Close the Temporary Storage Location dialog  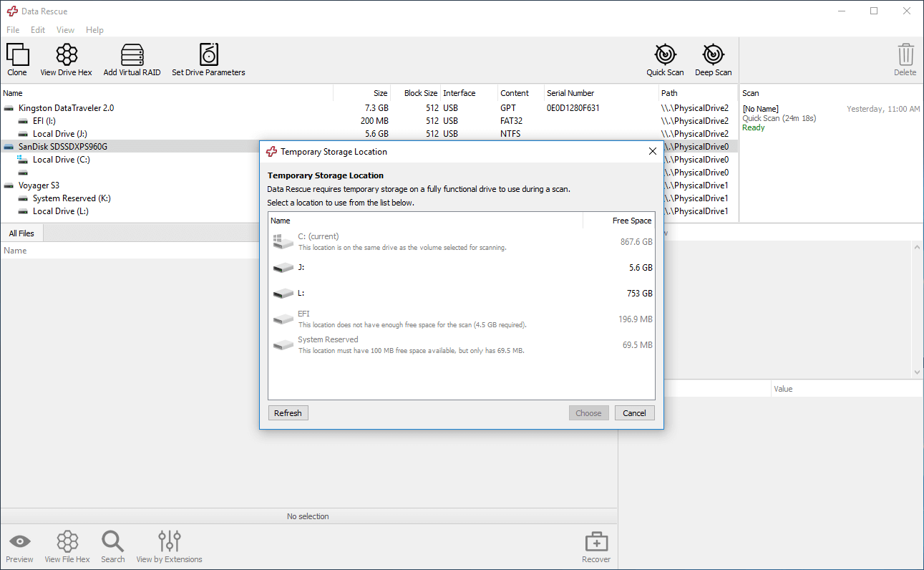coord(652,152)
